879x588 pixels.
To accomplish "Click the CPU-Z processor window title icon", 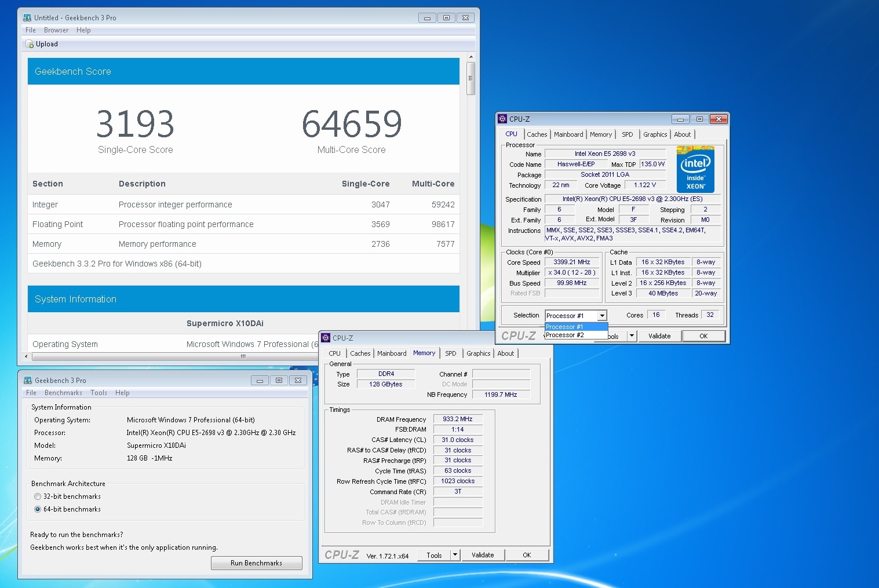I will tap(502, 119).
